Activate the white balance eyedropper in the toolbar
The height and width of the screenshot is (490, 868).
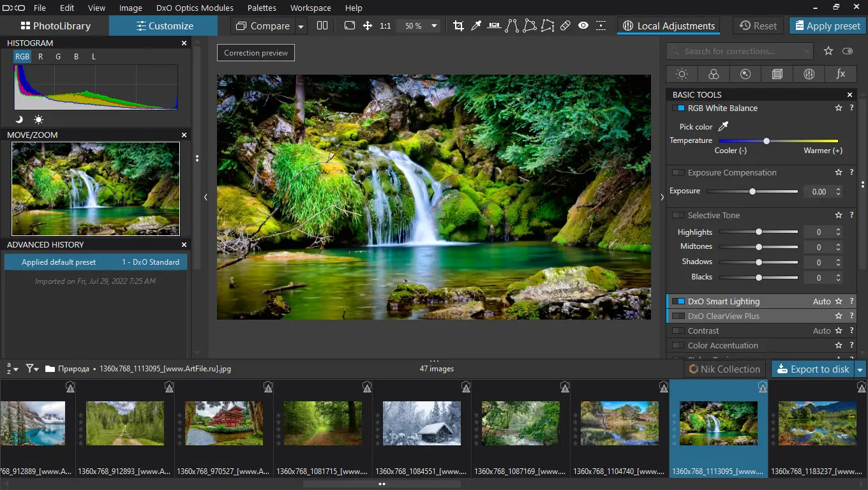(476, 26)
